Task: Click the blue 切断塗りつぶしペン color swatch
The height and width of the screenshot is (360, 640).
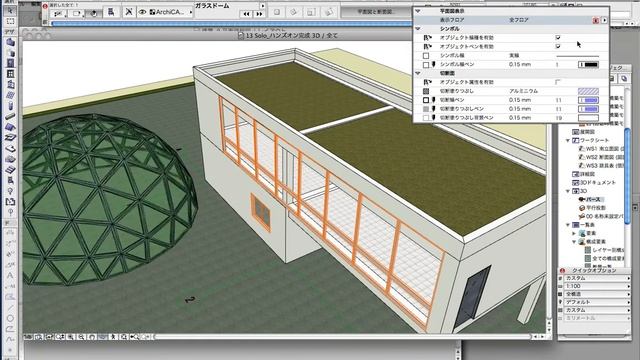Action: 588,109
